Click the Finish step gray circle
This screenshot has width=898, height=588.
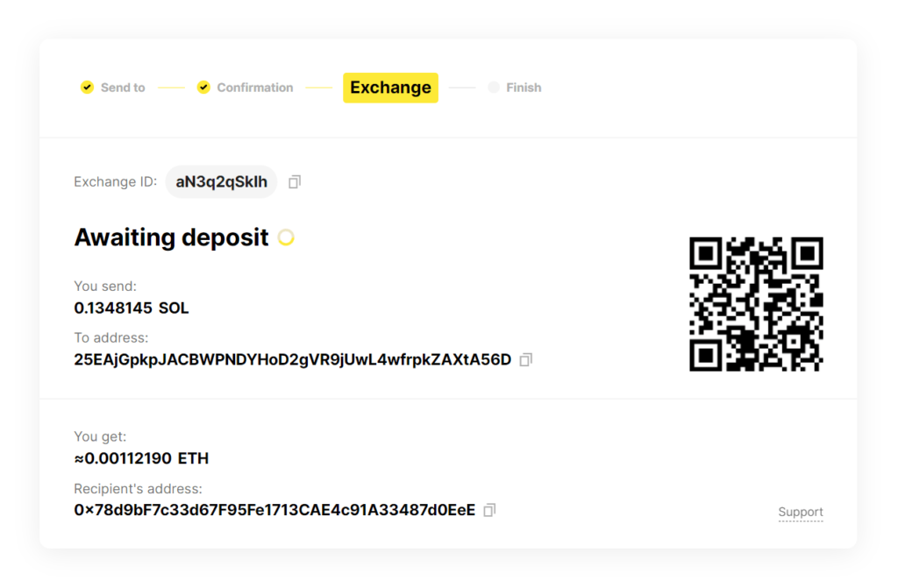[493, 88]
